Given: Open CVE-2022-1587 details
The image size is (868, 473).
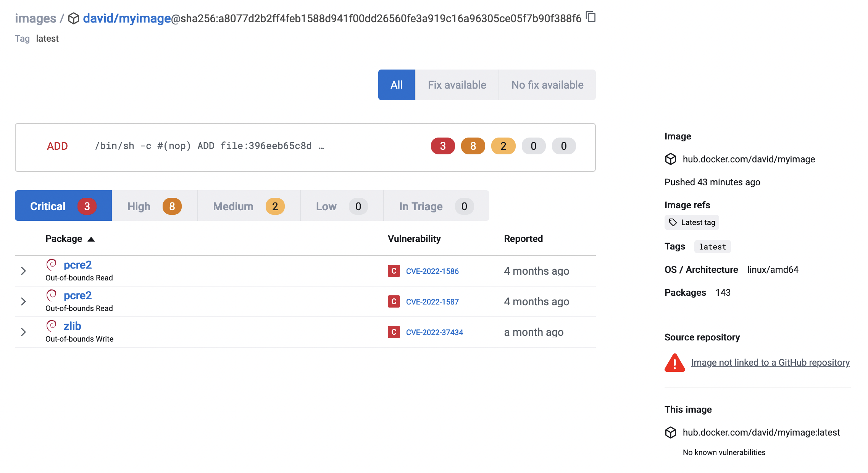Looking at the screenshot, I should coord(432,301).
